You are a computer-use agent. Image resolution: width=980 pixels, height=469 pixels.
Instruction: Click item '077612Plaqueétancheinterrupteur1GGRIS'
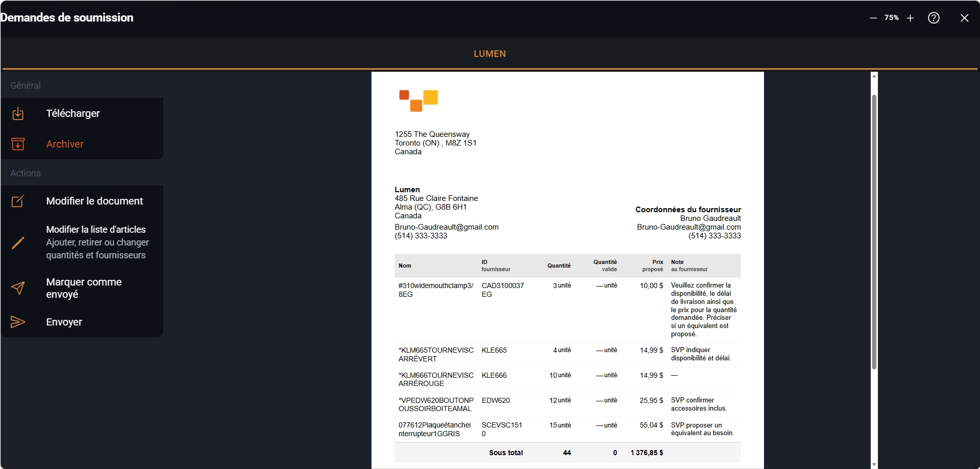coord(435,430)
